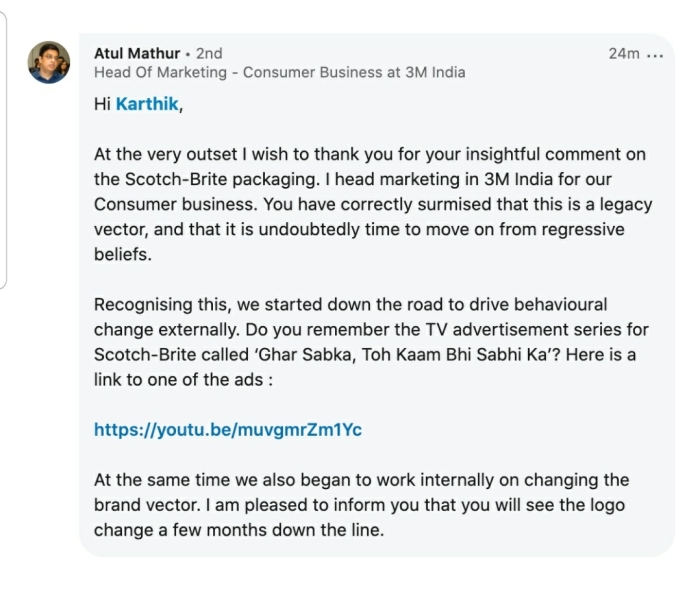Click the blue Karthik mention
Image resolution: width=700 pixels, height=589 pixels.
pyautogui.click(x=147, y=104)
